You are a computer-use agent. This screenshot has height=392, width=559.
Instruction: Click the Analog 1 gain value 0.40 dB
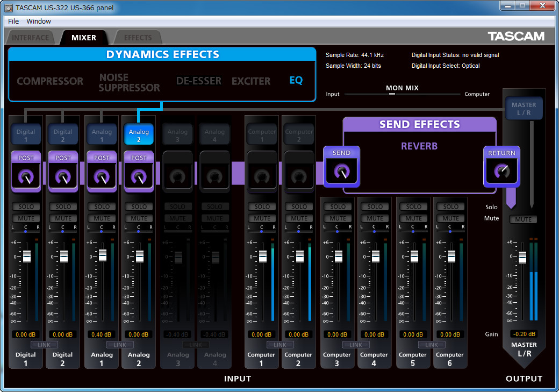click(x=101, y=334)
